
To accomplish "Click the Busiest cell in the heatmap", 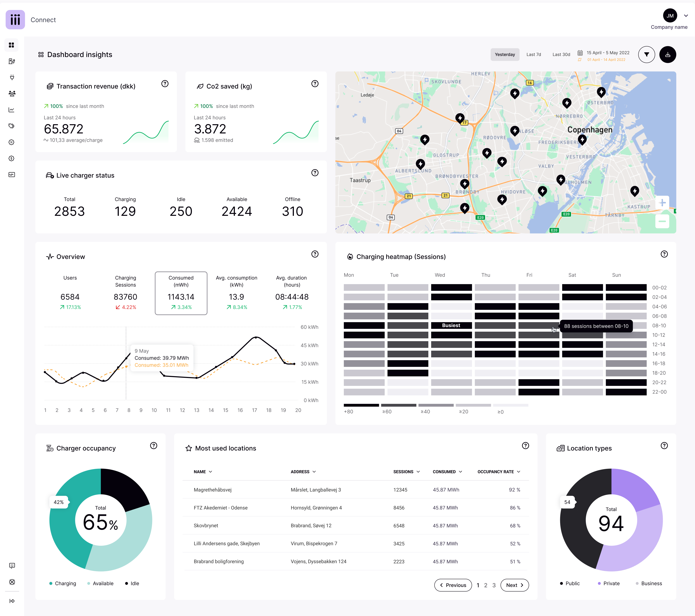I will pyautogui.click(x=451, y=325).
